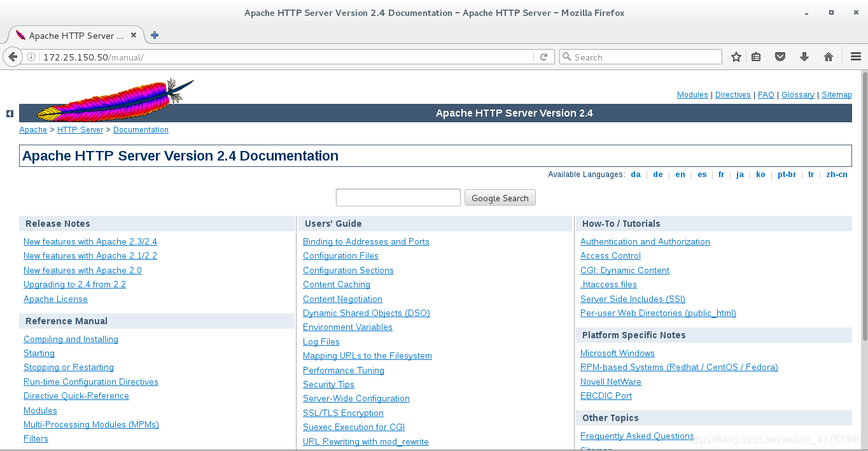Switch language to ja
The width and height of the screenshot is (868, 451).
[740, 175]
